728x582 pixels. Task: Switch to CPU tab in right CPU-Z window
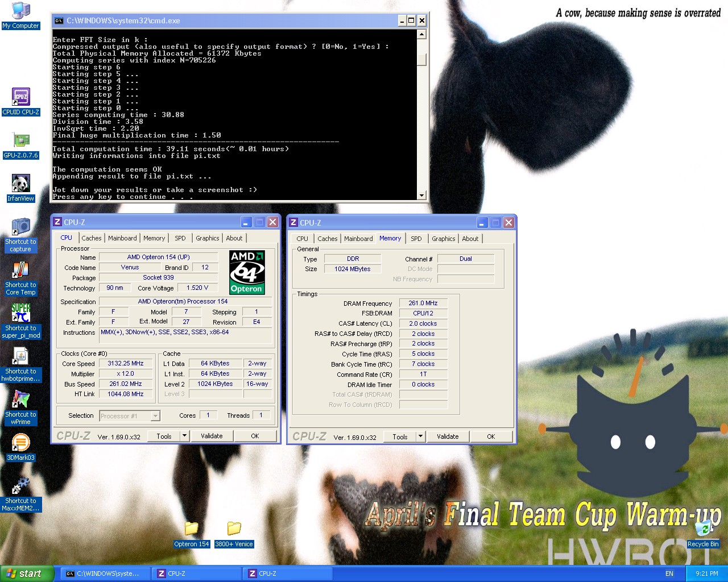303,239
